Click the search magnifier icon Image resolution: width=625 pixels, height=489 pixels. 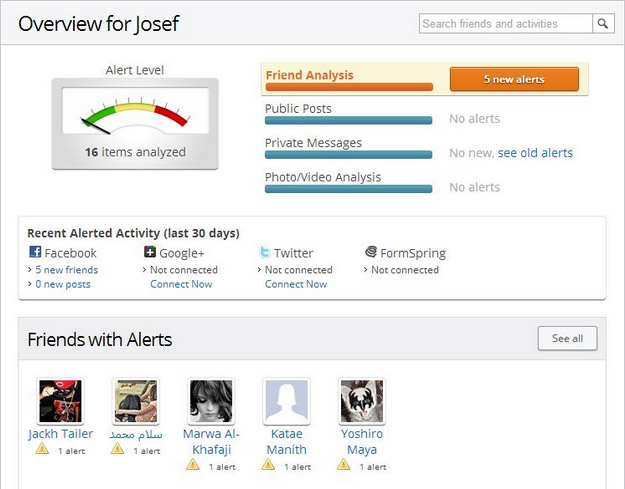point(603,23)
